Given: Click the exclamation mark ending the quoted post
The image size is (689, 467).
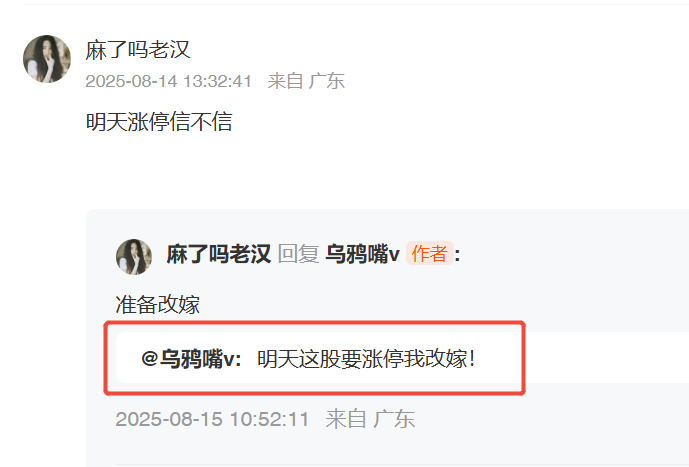Looking at the screenshot, I should [x=472, y=359].
